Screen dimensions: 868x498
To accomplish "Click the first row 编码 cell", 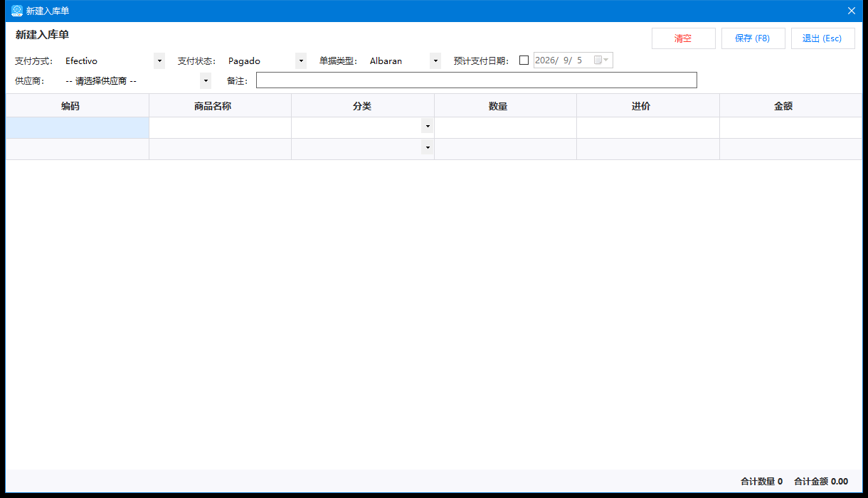I will pos(78,128).
